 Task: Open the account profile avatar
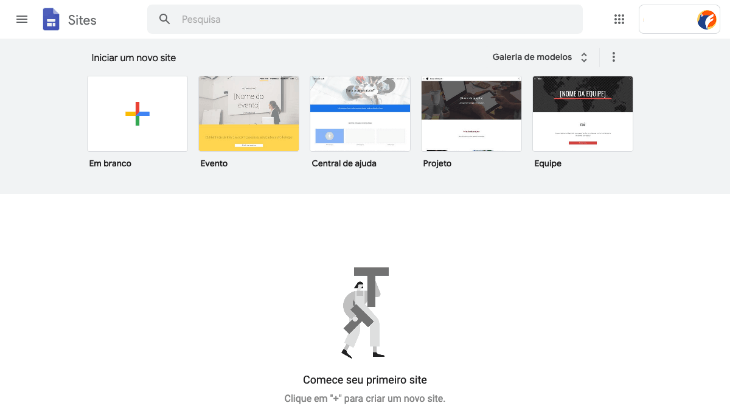[x=706, y=20]
